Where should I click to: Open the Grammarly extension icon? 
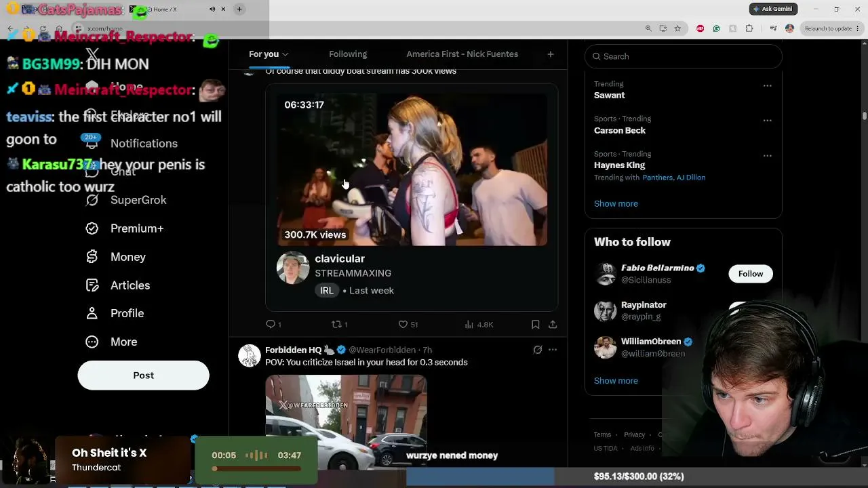coord(716,28)
